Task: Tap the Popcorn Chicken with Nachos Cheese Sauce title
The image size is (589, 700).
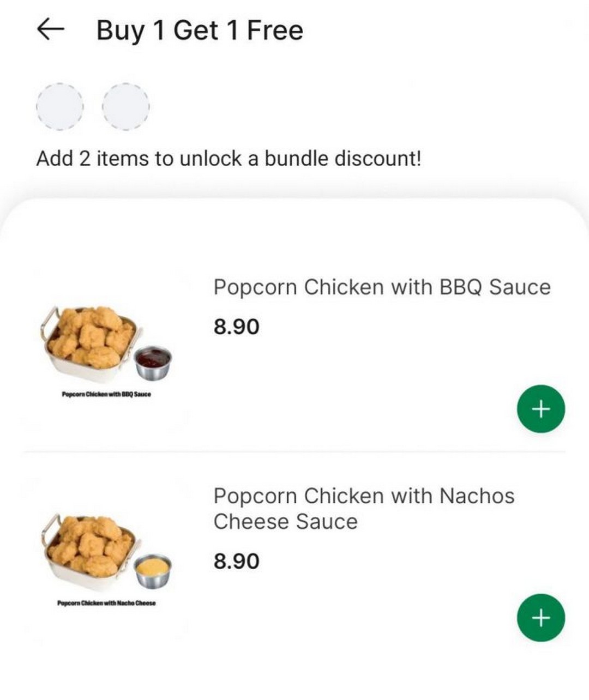Action: click(364, 508)
